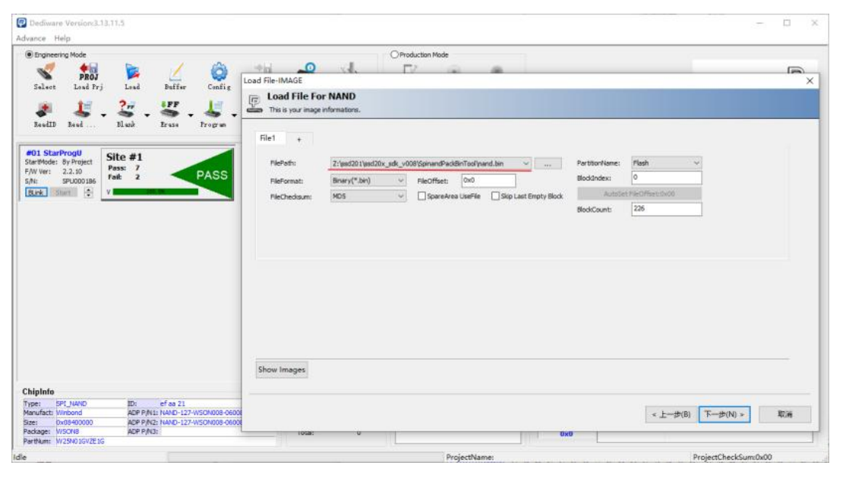This screenshot has height=478, width=868.
Task: Click the AutoSet FileOffset button
Action: 639,193
